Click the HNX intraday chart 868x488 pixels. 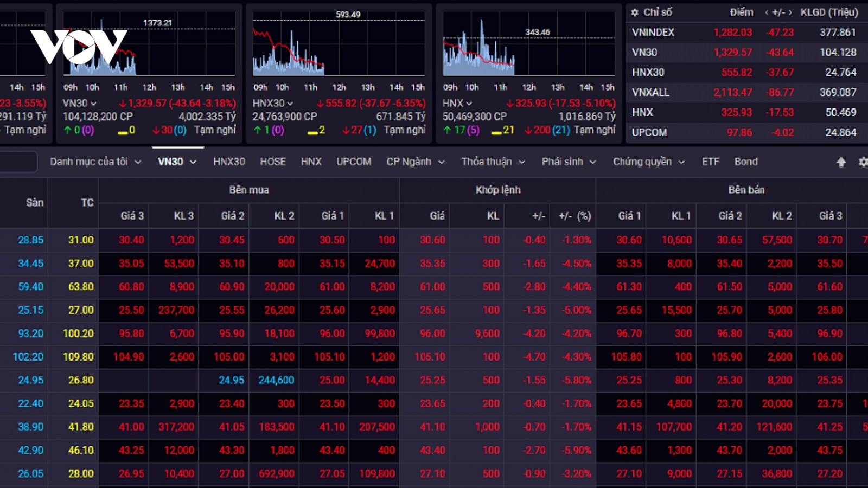click(529, 44)
